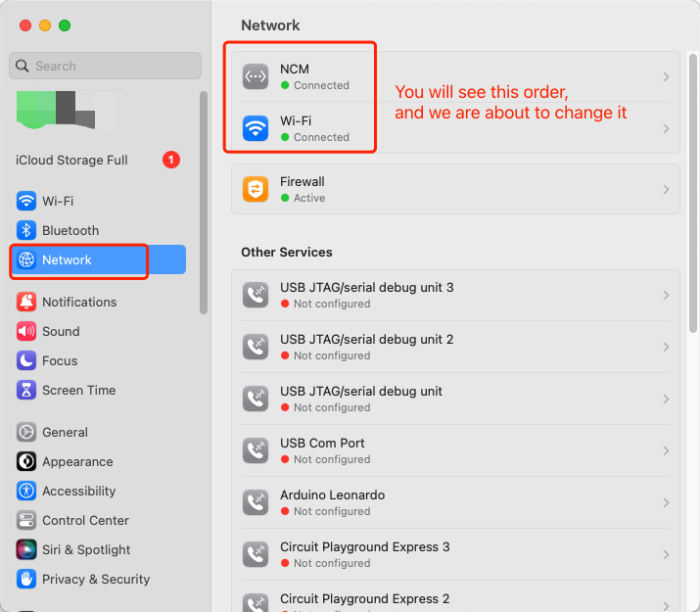The width and height of the screenshot is (700, 612).
Task: Expand chevron for USB JTAG/serial debug unit row without number
Action: click(666, 400)
